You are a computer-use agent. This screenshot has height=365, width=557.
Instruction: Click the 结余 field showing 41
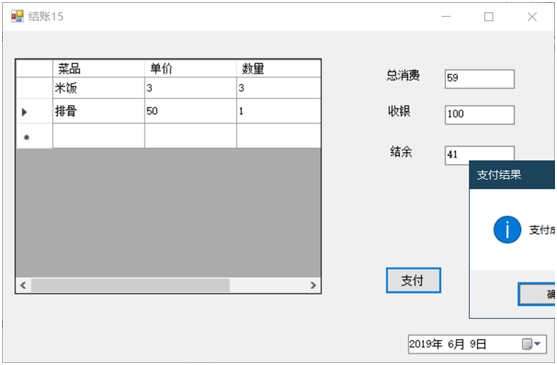click(x=480, y=155)
